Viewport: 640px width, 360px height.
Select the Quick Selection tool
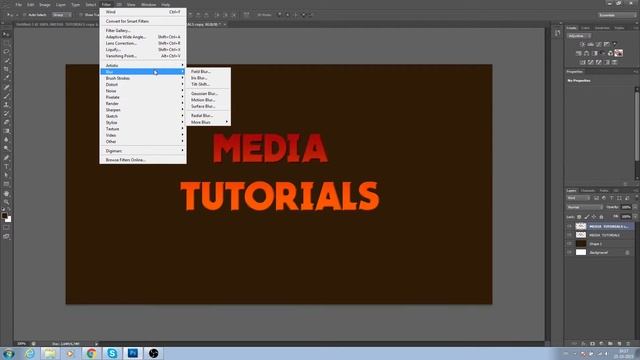pos(6,61)
